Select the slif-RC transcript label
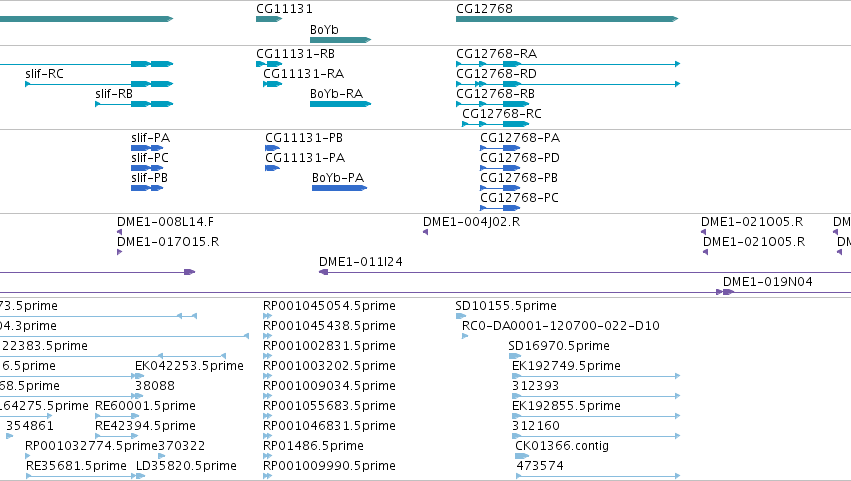Image resolution: width=851 pixels, height=481 pixels. click(45, 74)
